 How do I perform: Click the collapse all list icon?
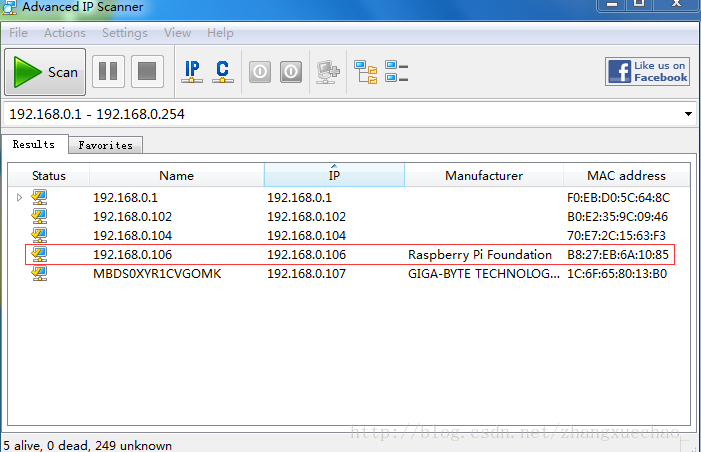[397, 72]
